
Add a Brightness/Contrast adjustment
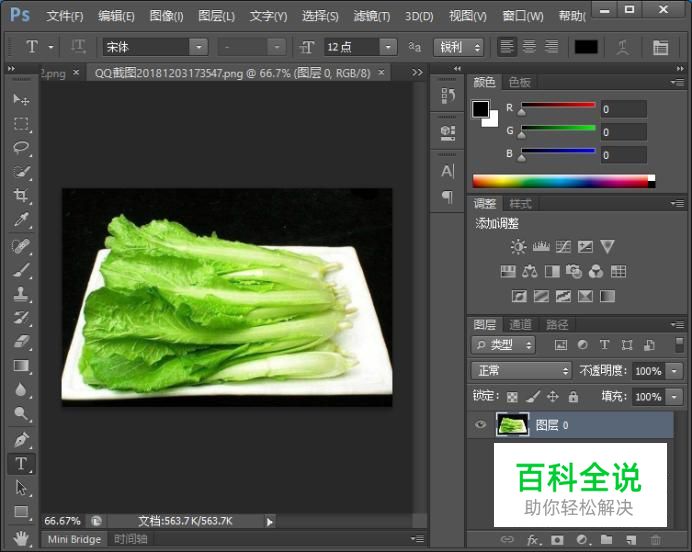point(518,247)
